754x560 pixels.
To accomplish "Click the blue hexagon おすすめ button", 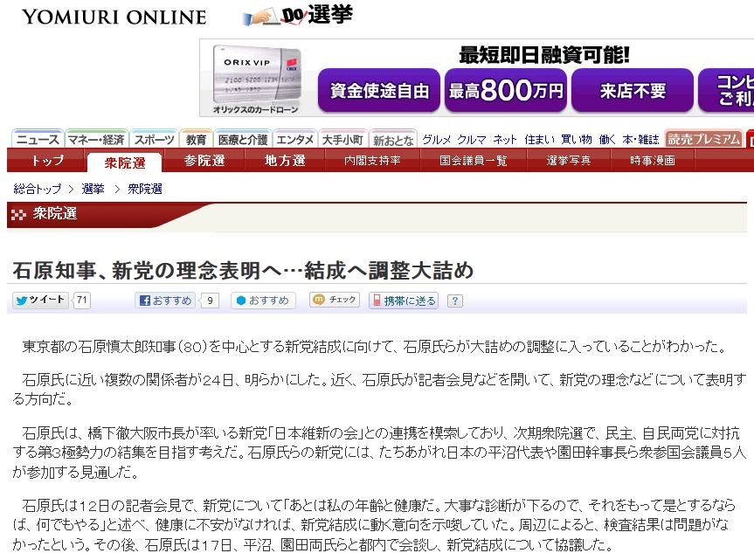I will pos(263,301).
